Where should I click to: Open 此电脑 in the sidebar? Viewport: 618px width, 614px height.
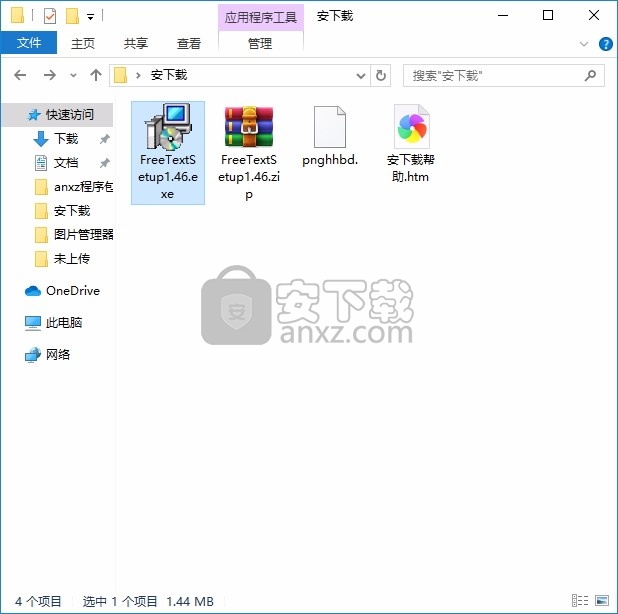click(64, 323)
